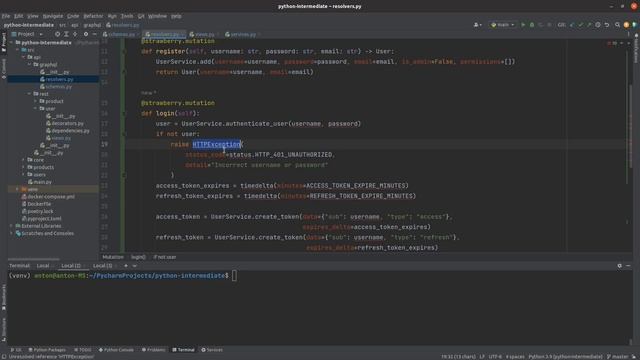Viewport: 640px width, 360px height.
Task: Expand the product folder in tree
Action: point(35,101)
